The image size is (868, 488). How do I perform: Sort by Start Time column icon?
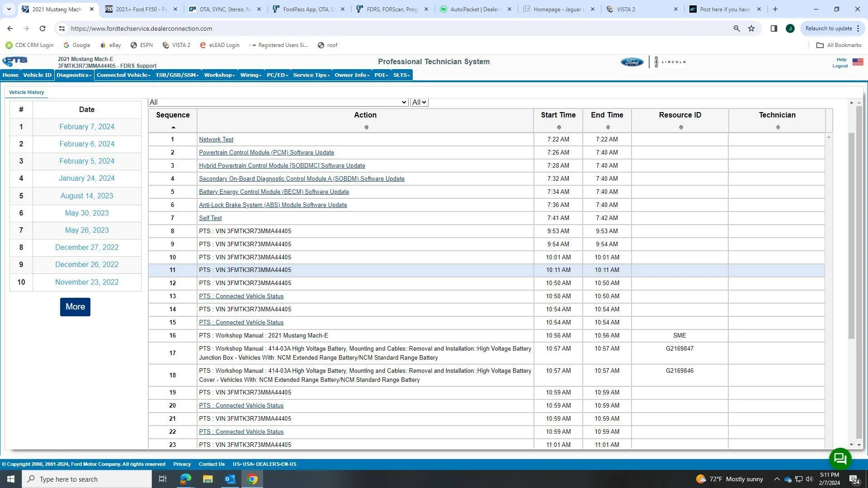(559, 127)
